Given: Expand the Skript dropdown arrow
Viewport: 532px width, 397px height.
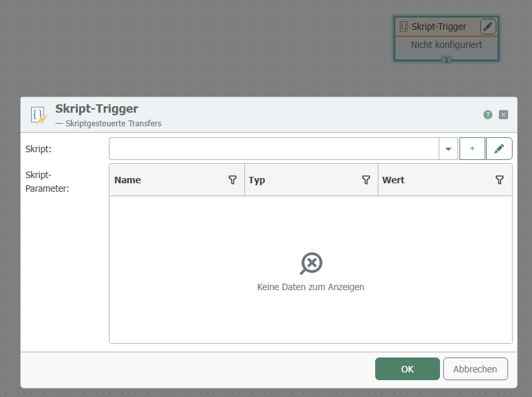Looking at the screenshot, I should click(x=448, y=149).
